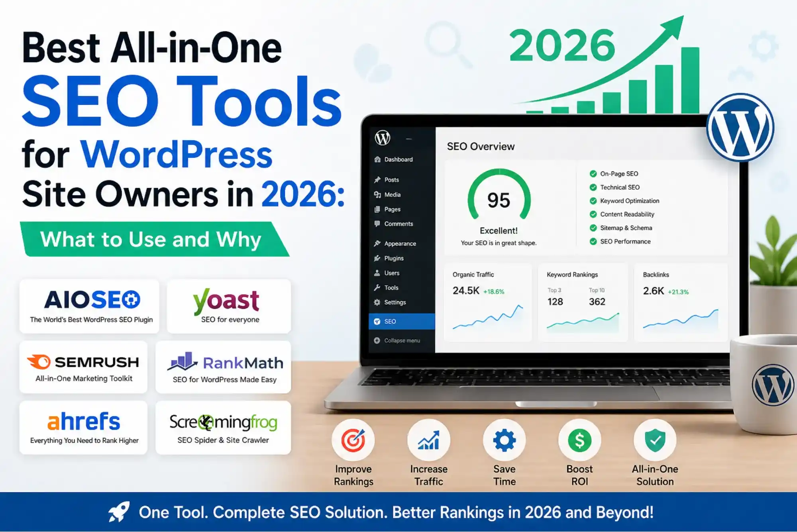Click the Technical SEO check mark

pyautogui.click(x=593, y=187)
